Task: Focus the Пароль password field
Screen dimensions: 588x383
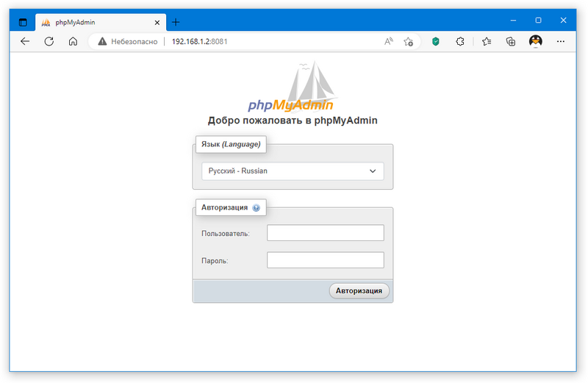Action: pos(325,260)
